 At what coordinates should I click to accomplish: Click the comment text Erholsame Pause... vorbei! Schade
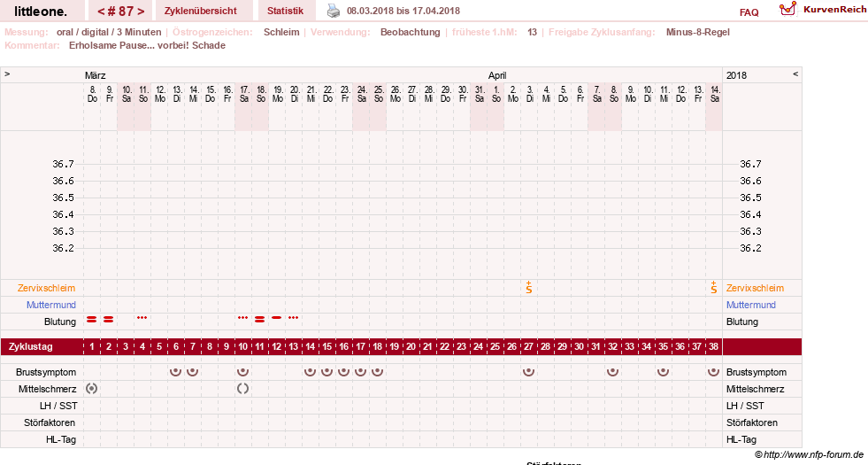[x=147, y=45]
